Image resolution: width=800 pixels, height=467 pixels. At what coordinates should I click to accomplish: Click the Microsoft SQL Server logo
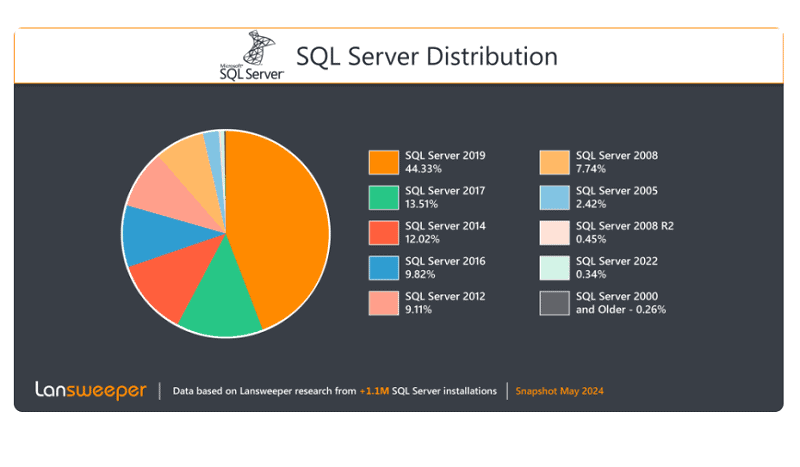click(x=252, y=56)
